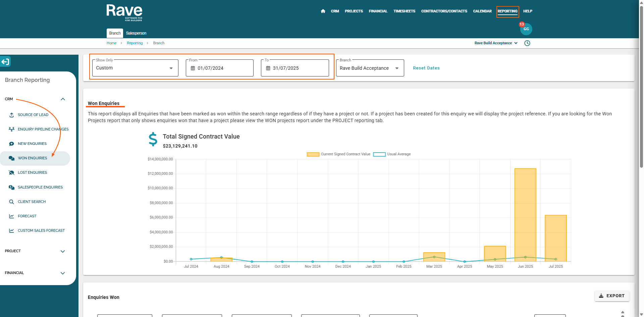Screen dimensions: 644x317
Task: Click the EXPORT button
Action: click(x=612, y=296)
